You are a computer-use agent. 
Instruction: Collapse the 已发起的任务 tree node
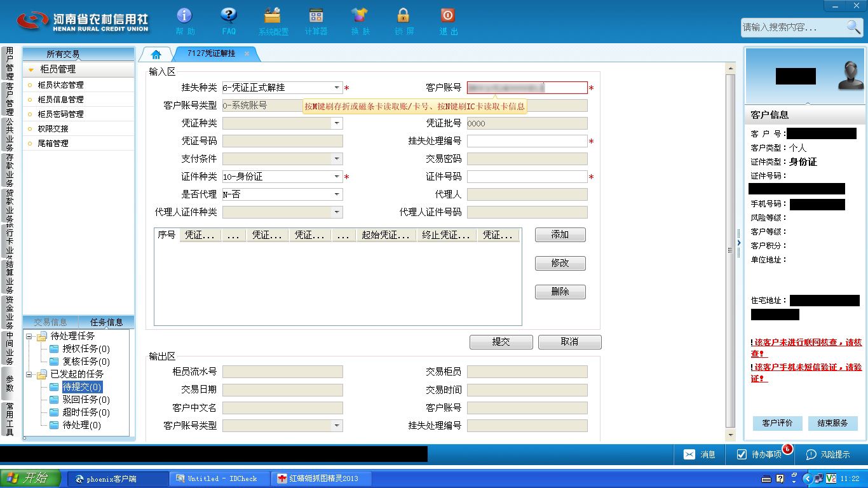29,374
